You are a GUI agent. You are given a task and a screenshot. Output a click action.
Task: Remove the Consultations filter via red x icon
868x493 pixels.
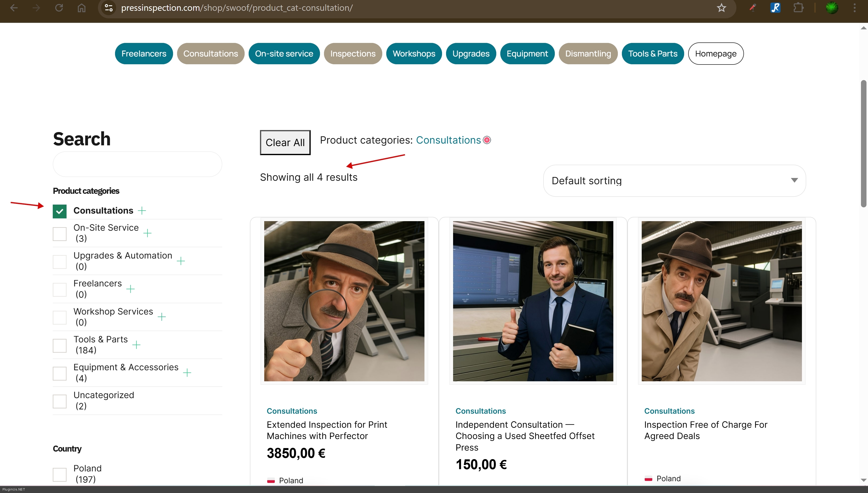click(487, 140)
